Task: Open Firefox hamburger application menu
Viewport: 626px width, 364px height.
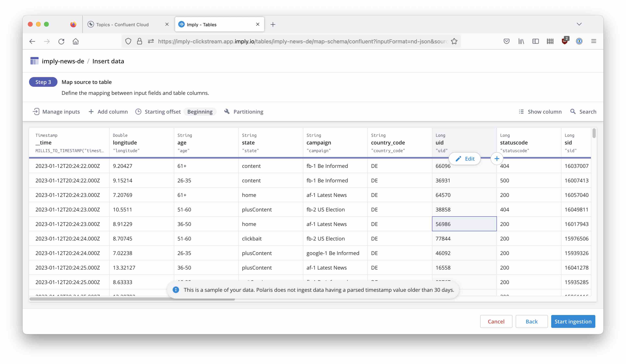Action: pos(594,41)
